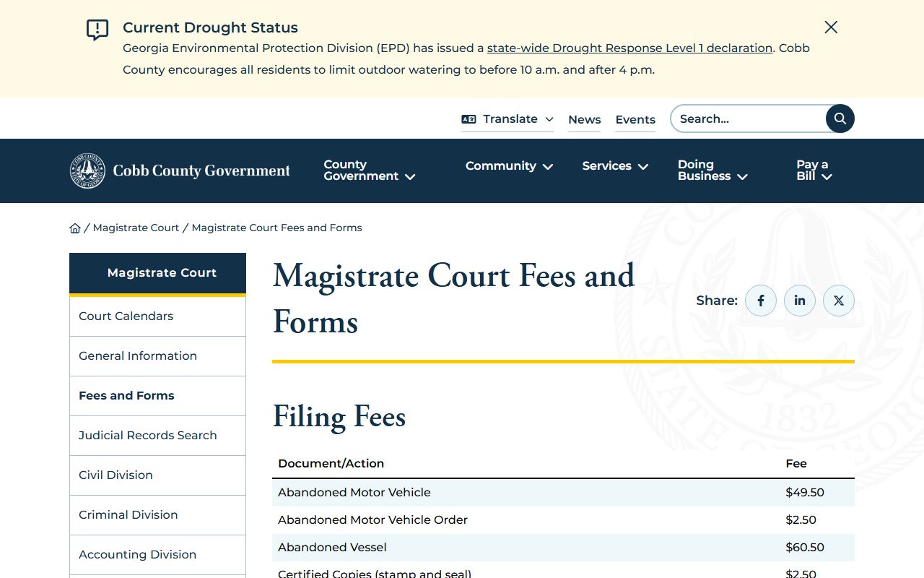Expand the Community menu
Screen dimensions: 924x578
(x=509, y=166)
